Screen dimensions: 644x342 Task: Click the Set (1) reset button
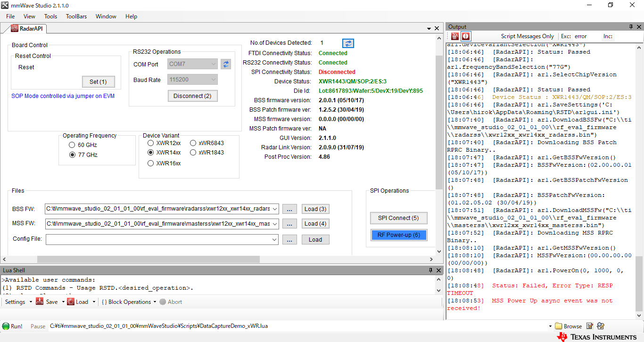pos(98,81)
